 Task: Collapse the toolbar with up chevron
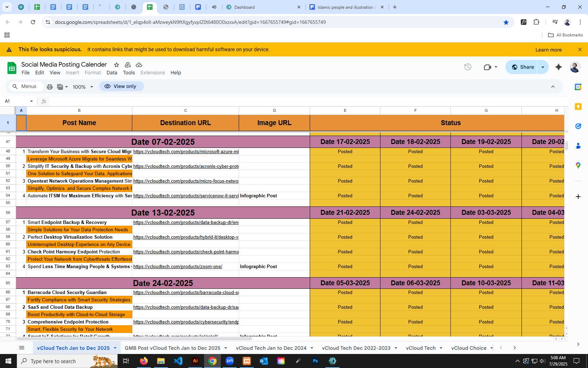(x=553, y=87)
